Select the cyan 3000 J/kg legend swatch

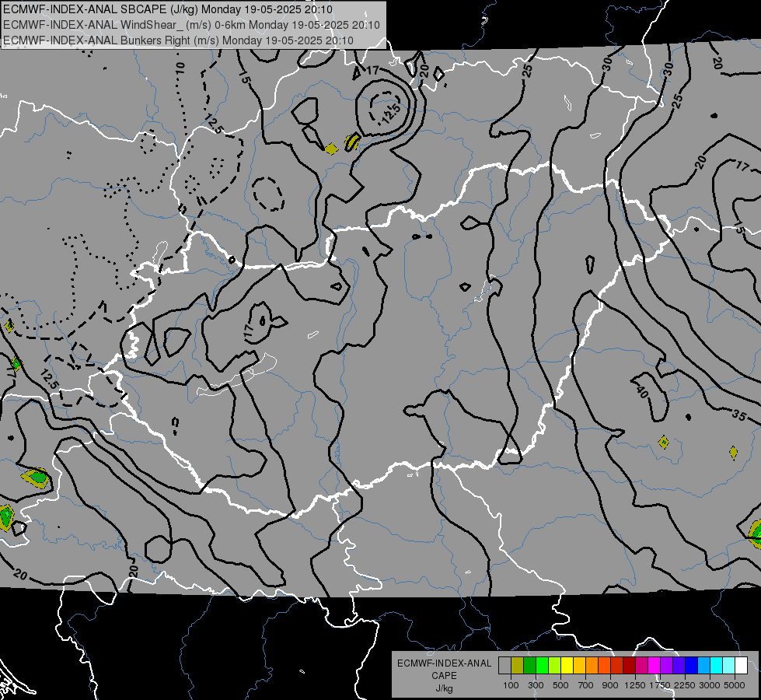click(717, 666)
